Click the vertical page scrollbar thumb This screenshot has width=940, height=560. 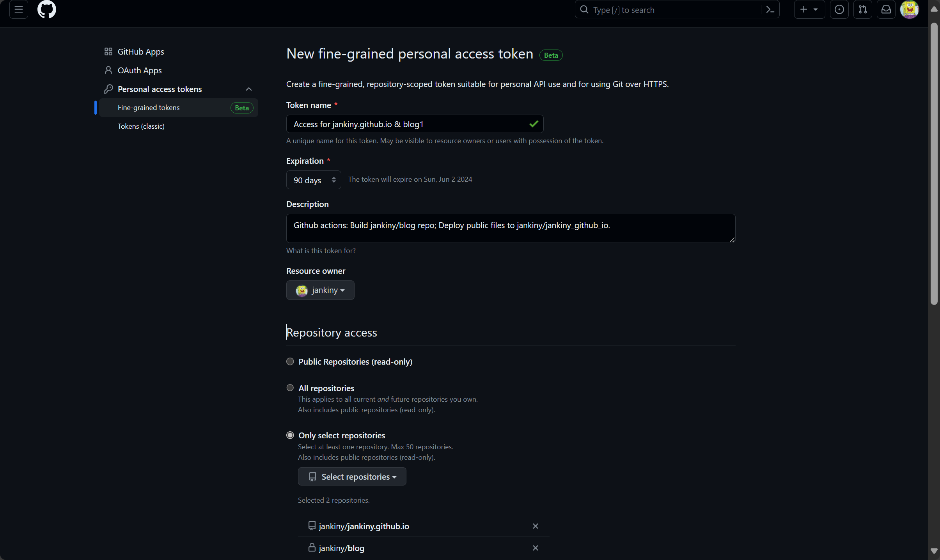[x=934, y=164]
